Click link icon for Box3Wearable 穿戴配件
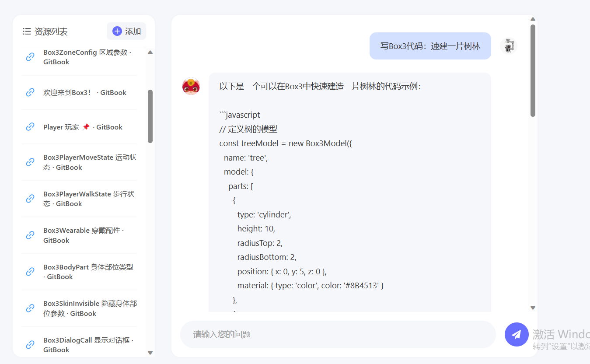 30,235
